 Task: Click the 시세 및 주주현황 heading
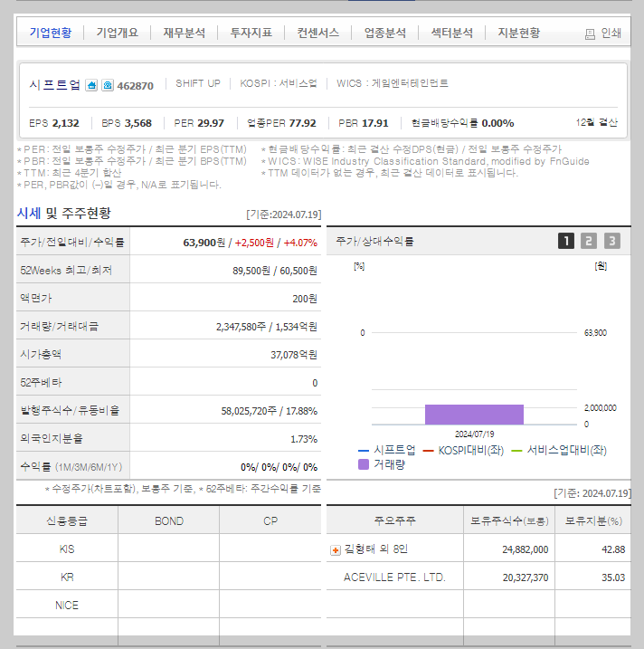[x=64, y=214]
